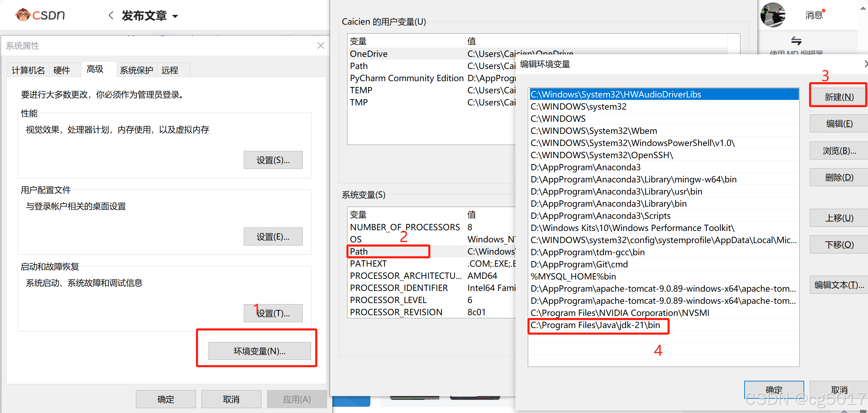Open the 消息 notifications
868x413 pixels.
pos(814,15)
